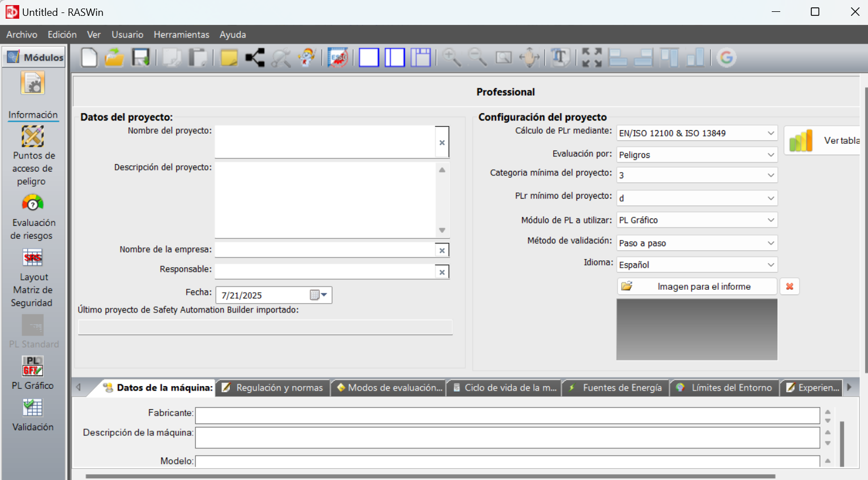Switch to multi-pane grid layout view
This screenshot has width=868, height=480.
[x=421, y=58]
